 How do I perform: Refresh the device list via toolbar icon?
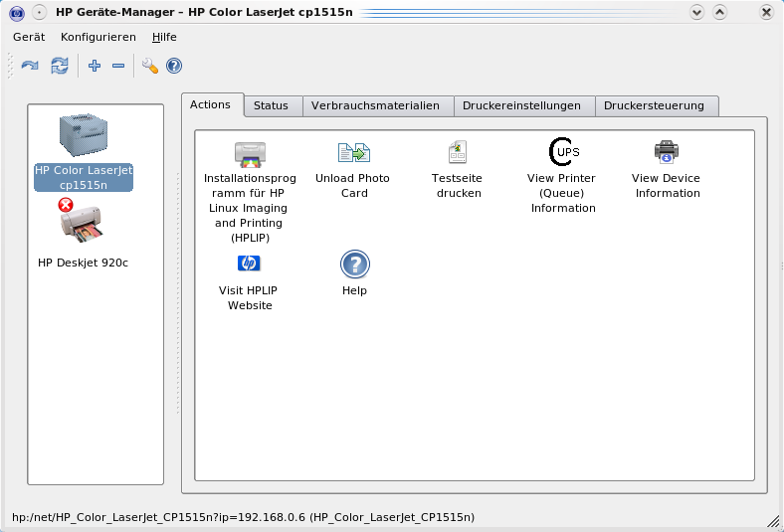[60, 66]
